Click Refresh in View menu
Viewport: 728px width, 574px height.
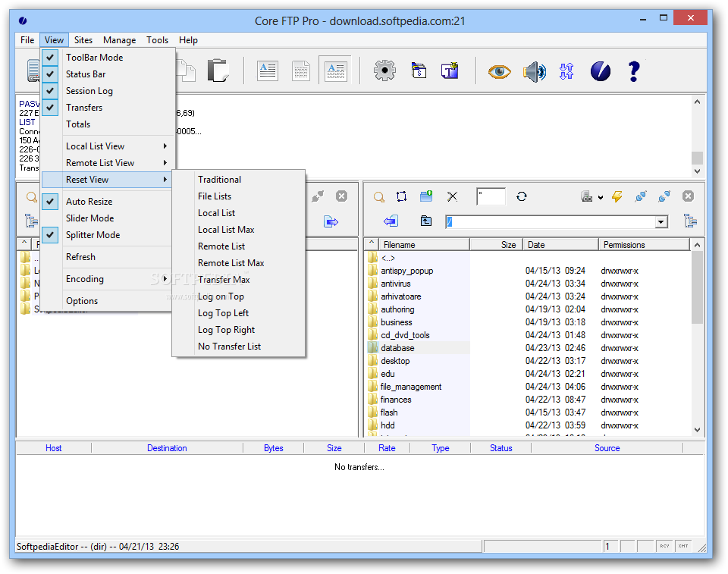coord(108,257)
